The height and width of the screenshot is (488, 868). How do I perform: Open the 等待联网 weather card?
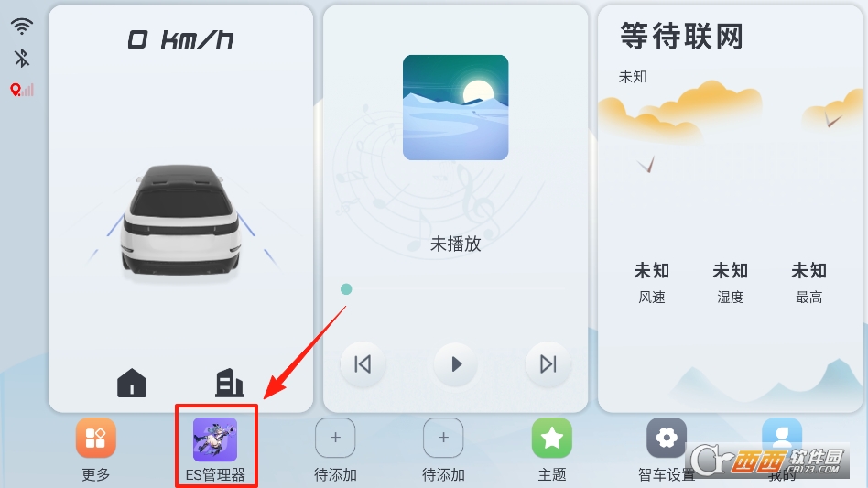pyautogui.click(x=730, y=209)
